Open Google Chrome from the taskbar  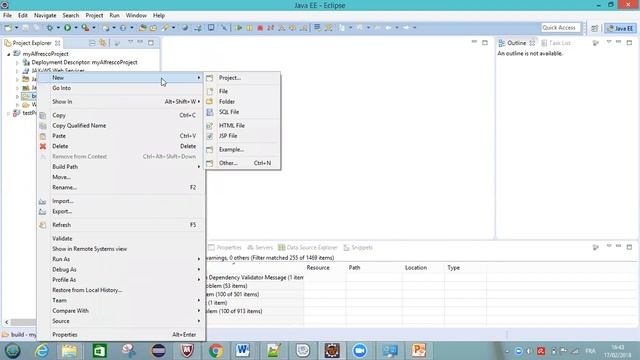click(216, 351)
